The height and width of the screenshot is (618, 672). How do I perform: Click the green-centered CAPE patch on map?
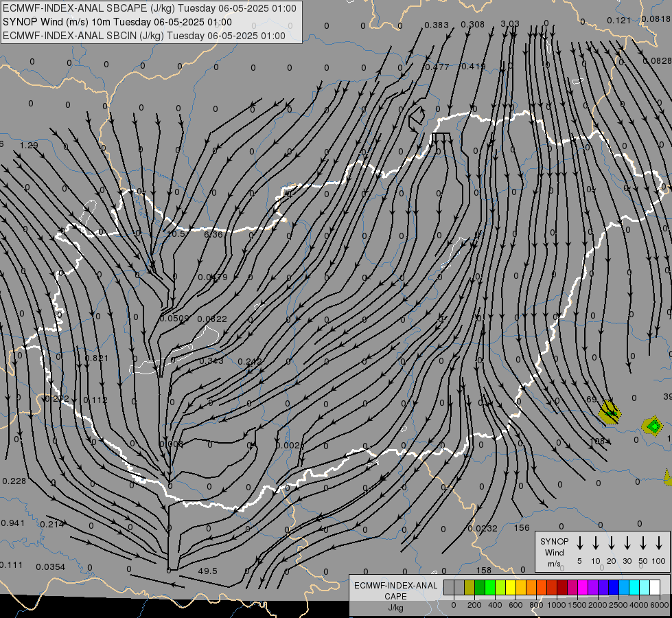point(653,426)
